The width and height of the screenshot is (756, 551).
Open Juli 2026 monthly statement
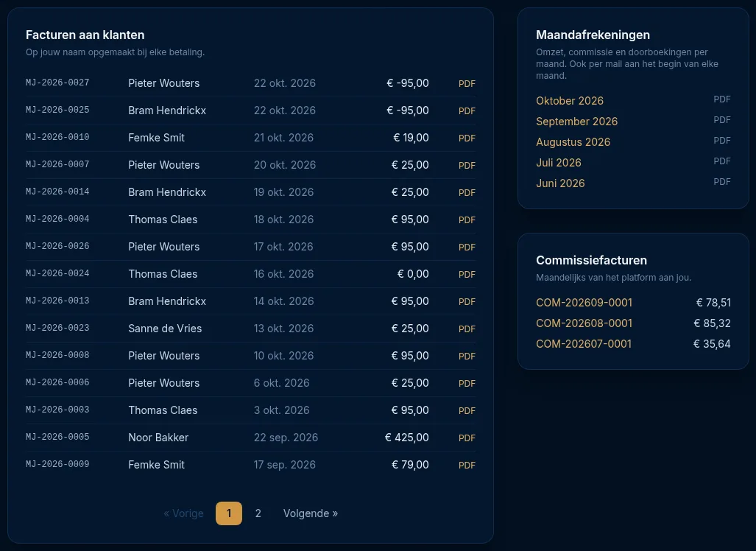click(558, 163)
